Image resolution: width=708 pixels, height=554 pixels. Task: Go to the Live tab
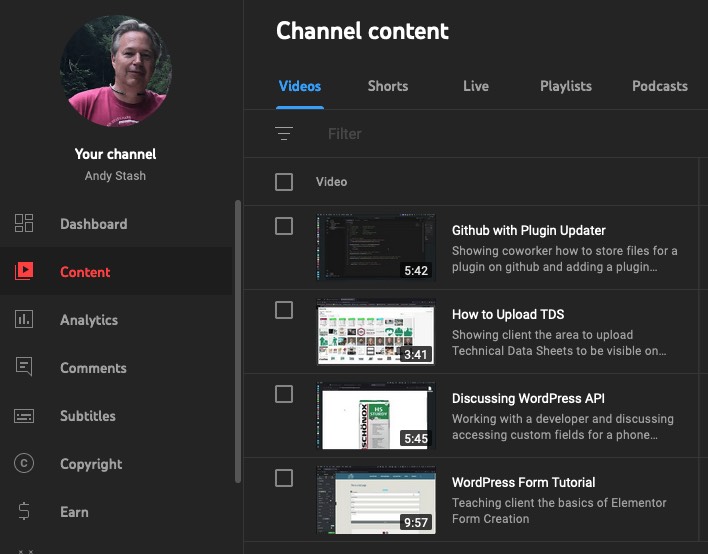(476, 86)
